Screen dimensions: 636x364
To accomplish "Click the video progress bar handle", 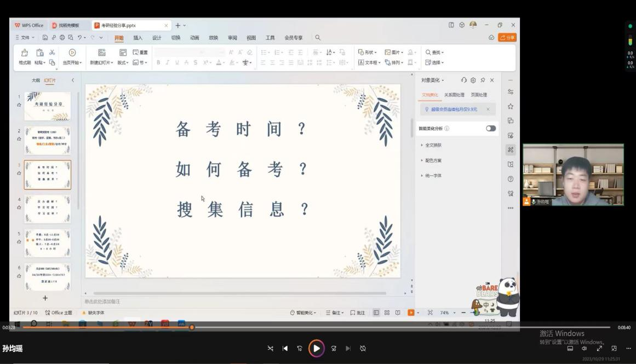I will point(192,327).
